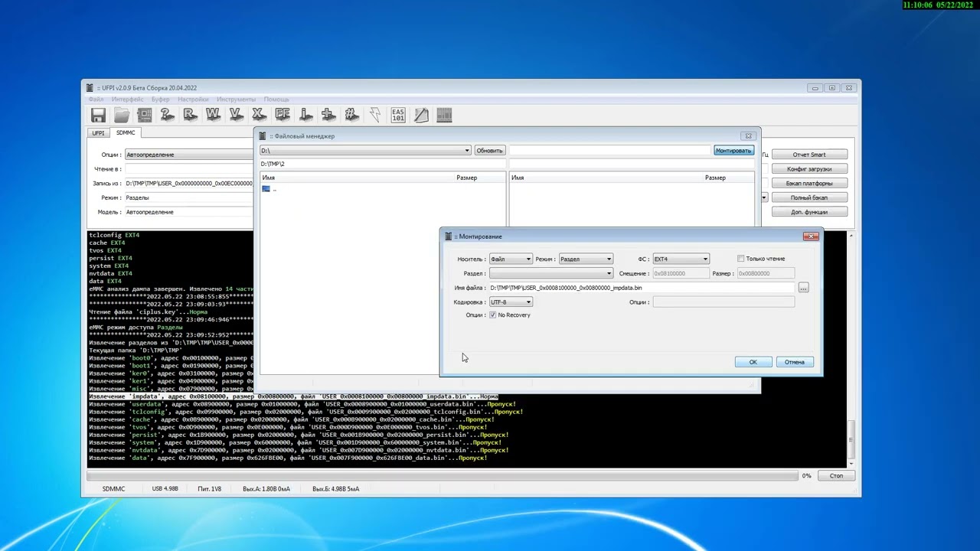Viewport: 980px width, 551px height.
Task: Click the Полный бэкап button
Action: point(809,197)
